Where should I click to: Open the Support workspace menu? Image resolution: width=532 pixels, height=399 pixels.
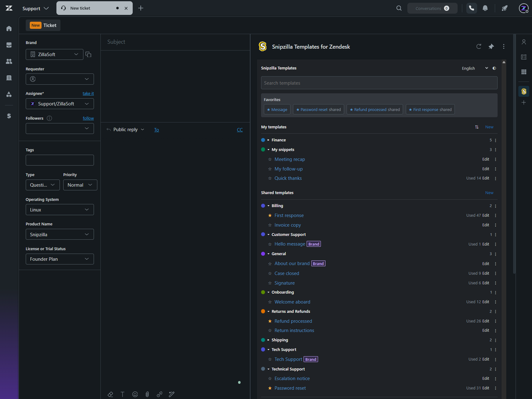click(35, 8)
